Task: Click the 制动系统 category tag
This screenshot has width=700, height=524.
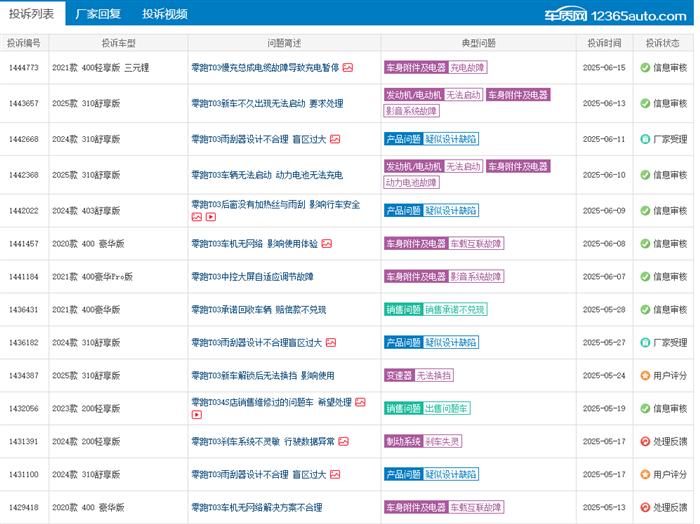Action: pyautogui.click(x=404, y=441)
